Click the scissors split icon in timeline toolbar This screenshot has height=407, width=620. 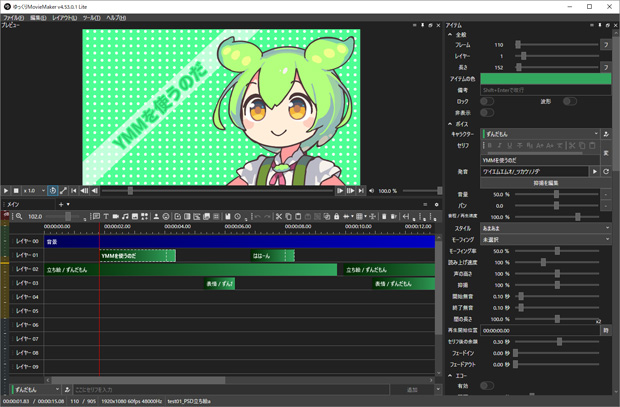(279, 216)
